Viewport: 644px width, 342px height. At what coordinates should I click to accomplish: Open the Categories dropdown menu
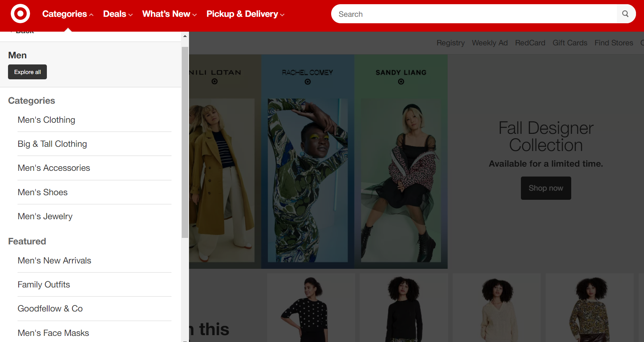pyautogui.click(x=68, y=14)
